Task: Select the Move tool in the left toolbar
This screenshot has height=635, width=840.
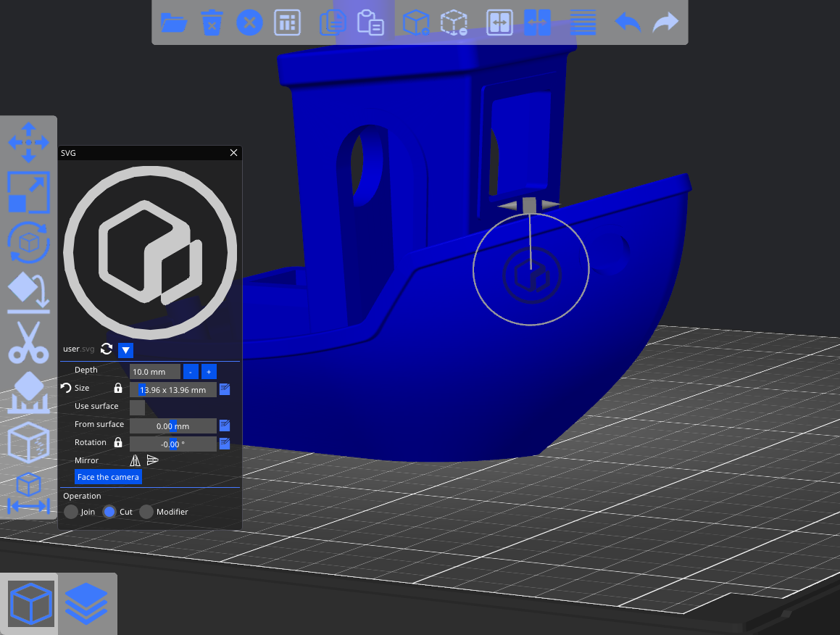Action: [x=29, y=143]
